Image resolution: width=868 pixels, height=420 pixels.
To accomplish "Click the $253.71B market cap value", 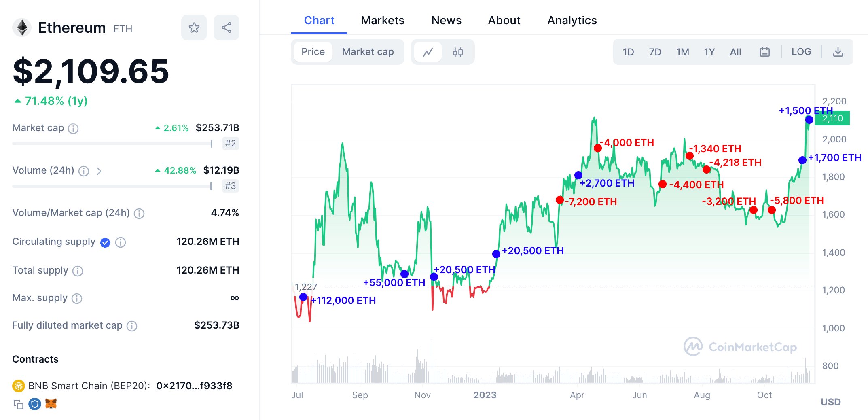I will (218, 128).
